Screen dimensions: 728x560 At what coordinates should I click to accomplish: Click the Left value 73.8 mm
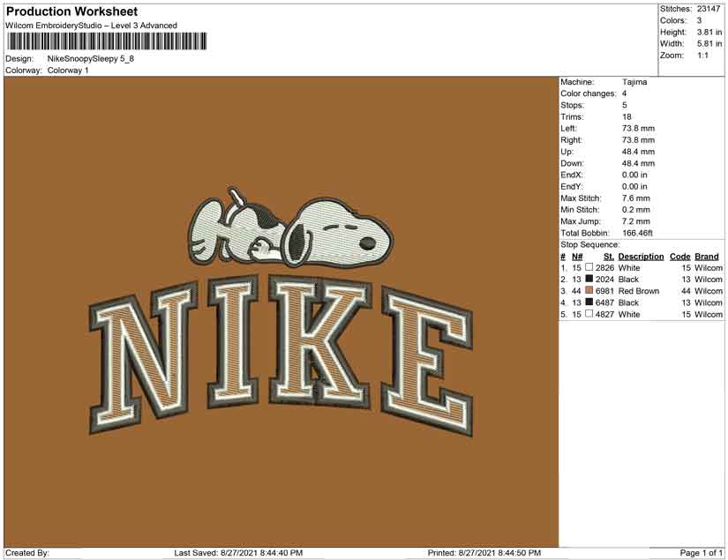tap(638, 129)
